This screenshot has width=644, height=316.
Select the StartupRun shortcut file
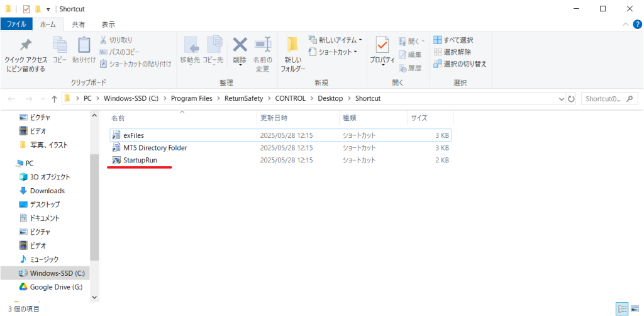(x=140, y=161)
